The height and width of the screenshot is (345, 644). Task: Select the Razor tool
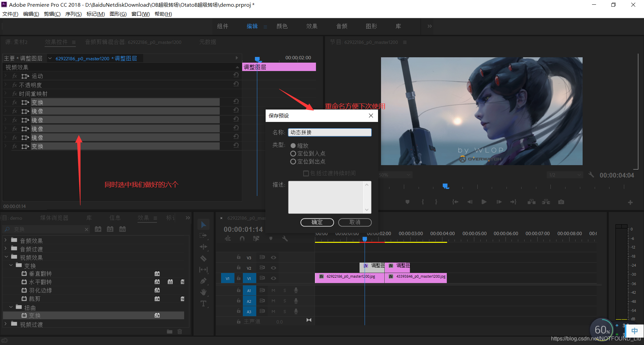click(x=203, y=258)
